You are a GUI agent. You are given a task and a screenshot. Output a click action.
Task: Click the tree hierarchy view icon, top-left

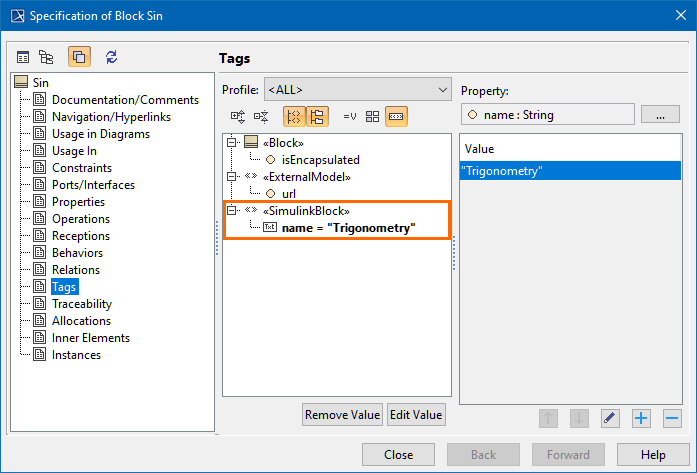(x=46, y=57)
